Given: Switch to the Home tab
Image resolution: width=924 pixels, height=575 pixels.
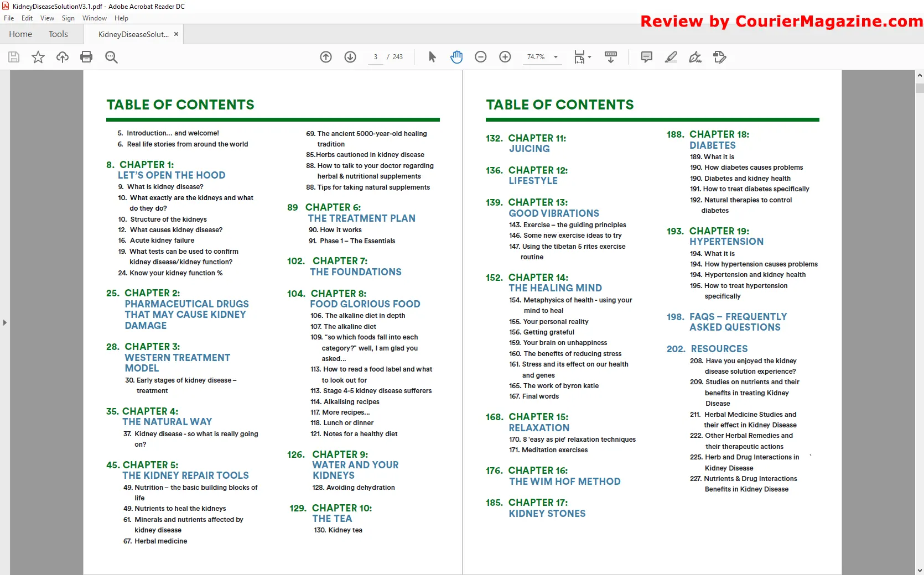Looking at the screenshot, I should pos(20,34).
